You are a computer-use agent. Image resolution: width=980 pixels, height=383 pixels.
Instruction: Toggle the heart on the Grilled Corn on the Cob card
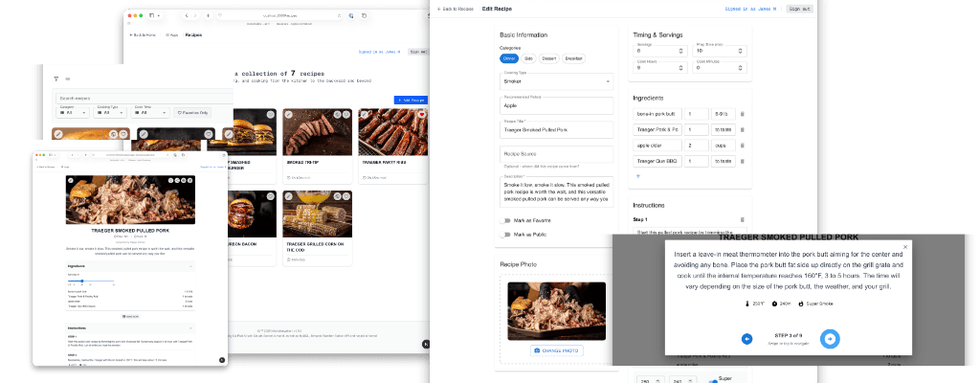[x=346, y=196]
